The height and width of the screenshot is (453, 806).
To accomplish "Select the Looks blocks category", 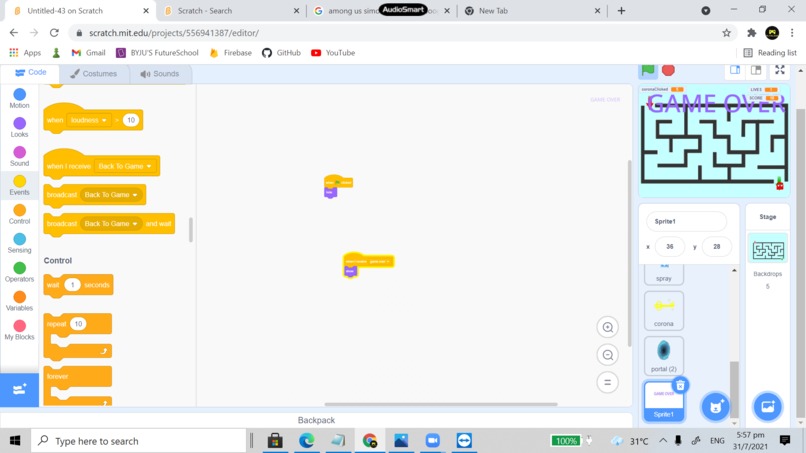I will pos(19,128).
